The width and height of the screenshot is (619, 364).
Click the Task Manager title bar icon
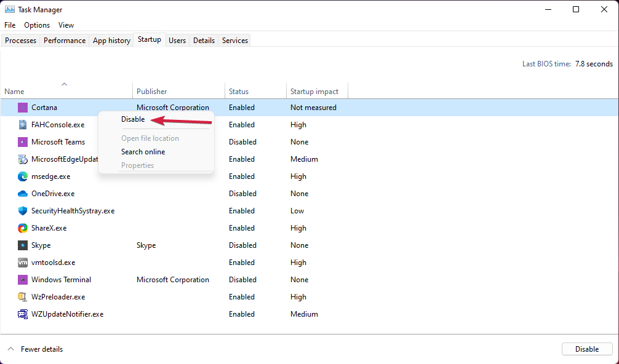click(x=9, y=9)
